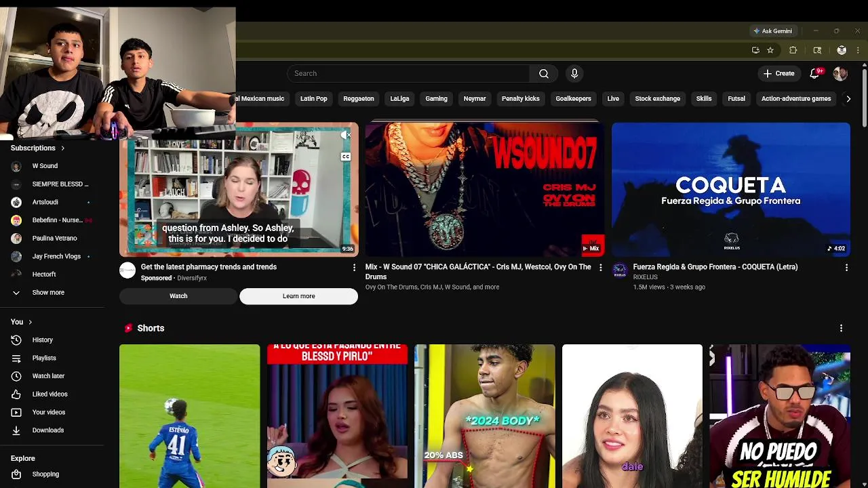Open Chrome three-dot menu
The height and width of the screenshot is (488, 868).
click(858, 50)
